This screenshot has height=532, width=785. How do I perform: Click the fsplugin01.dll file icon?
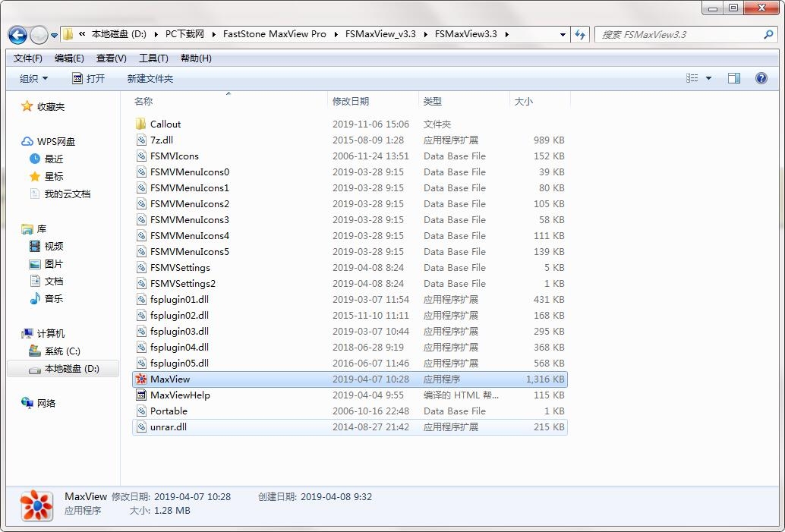(x=141, y=299)
